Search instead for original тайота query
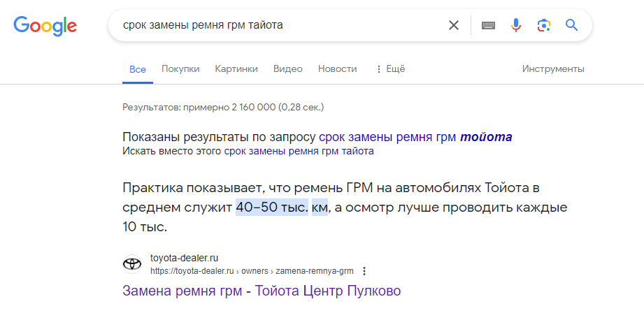644x313 pixels. 299,150
